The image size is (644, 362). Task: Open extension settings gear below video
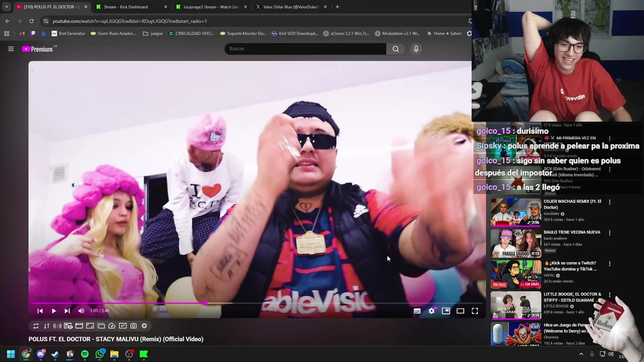[x=144, y=326]
